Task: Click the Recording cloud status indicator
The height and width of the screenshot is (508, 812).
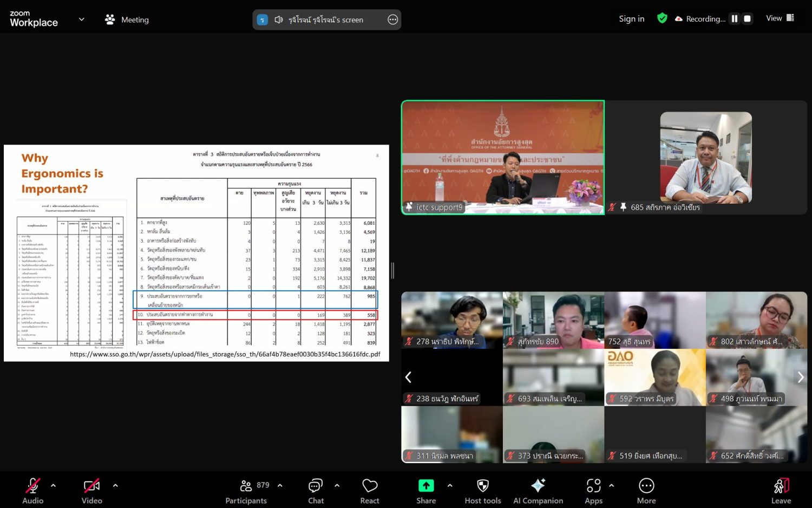Action: pos(700,19)
